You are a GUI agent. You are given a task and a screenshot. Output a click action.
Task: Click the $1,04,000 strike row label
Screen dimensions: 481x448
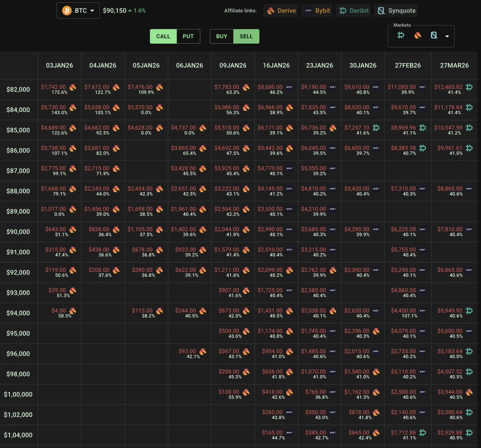pos(18,435)
